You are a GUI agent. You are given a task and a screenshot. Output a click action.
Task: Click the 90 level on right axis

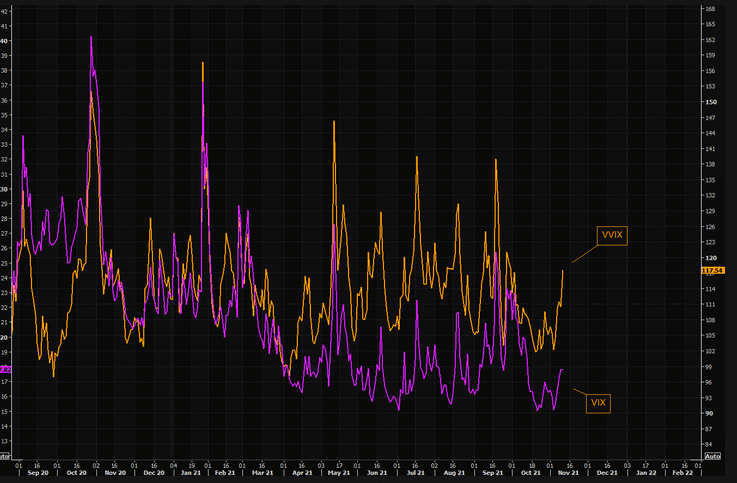(710, 413)
